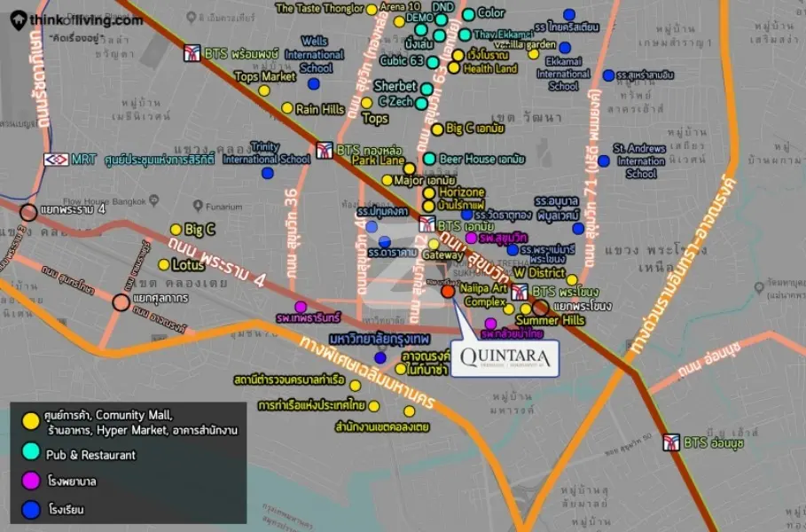Screen dimensions: 806x532
Task: Click cyan dot beside Beer House เอกมัย
Action: (430, 159)
